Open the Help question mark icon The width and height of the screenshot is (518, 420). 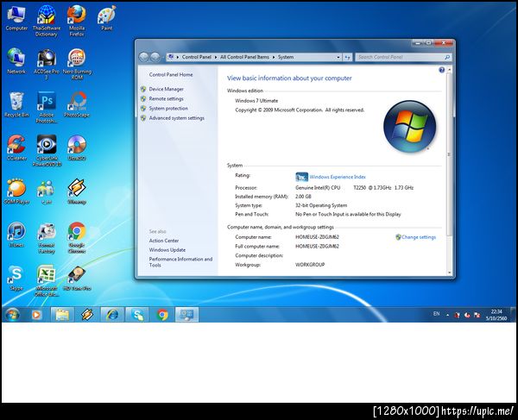(442, 70)
